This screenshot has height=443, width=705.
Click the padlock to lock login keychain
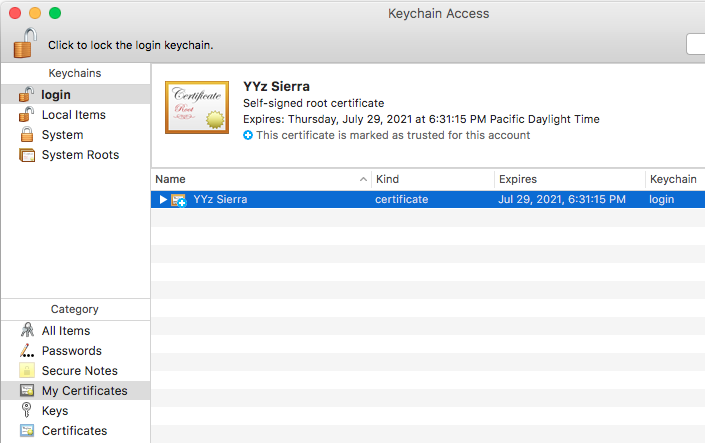[25, 43]
